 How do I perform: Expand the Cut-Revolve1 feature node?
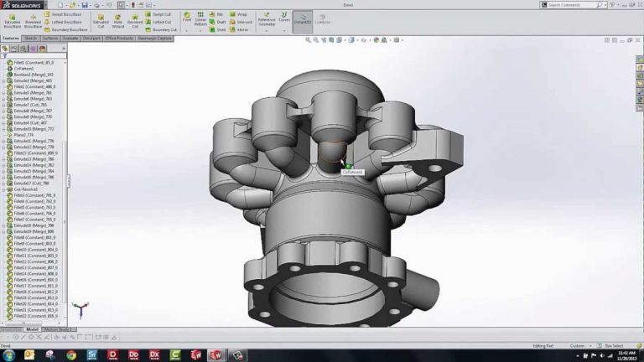coord(3,189)
